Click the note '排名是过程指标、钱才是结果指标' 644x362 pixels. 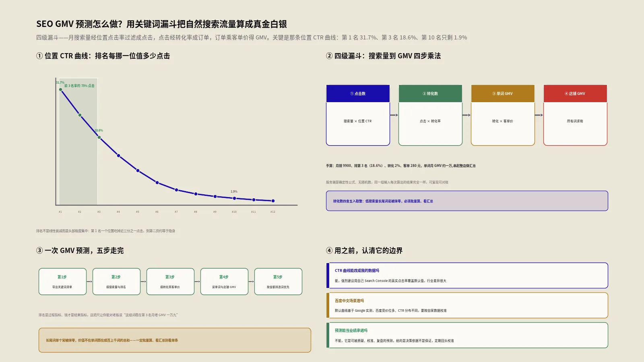click(108, 315)
